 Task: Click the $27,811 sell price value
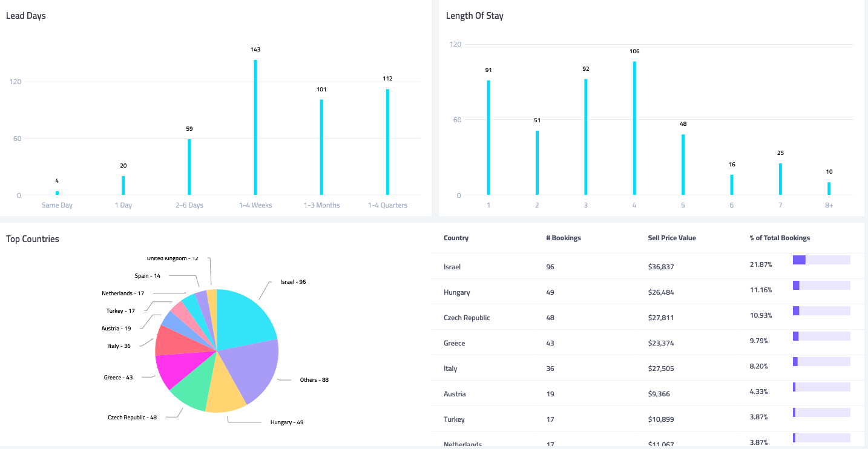click(x=661, y=318)
